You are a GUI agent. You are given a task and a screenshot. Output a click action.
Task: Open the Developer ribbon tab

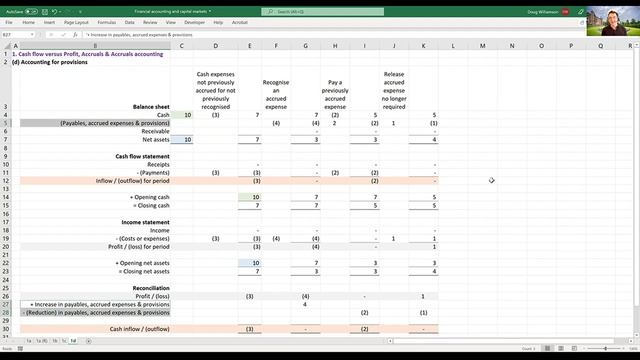(x=194, y=22)
